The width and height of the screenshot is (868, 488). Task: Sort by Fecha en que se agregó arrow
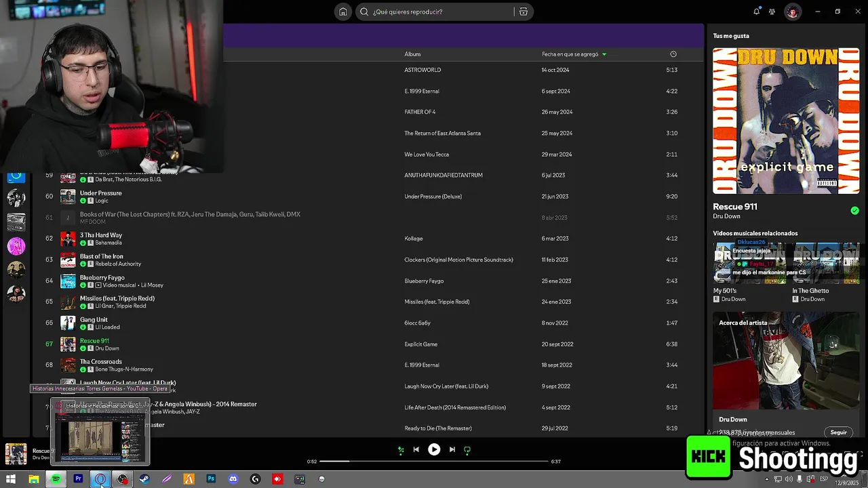pyautogui.click(x=604, y=54)
